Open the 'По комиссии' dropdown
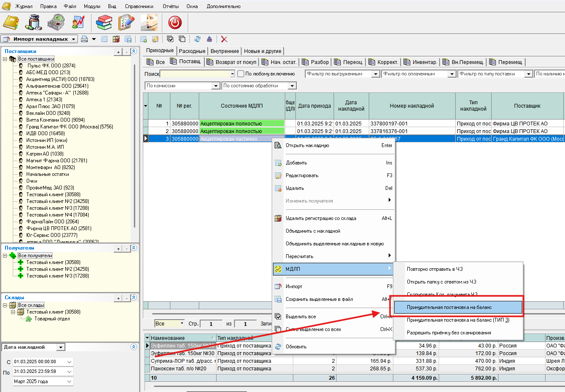The height and width of the screenshot is (392, 565). [215, 86]
